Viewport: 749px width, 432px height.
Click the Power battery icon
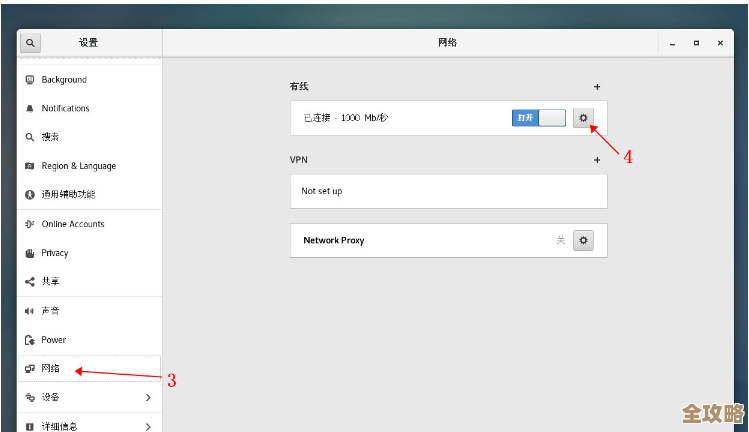click(x=30, y=340)
